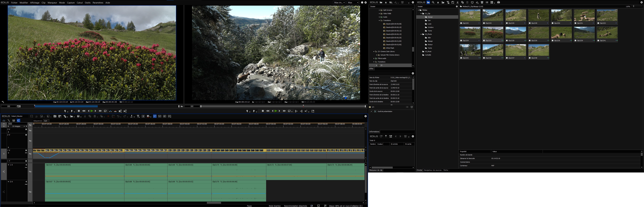The height and width of the screenshot is (207, 644).
Task: Click the scissors cut icon on timeline toolbar
Action: click(85, 116)
